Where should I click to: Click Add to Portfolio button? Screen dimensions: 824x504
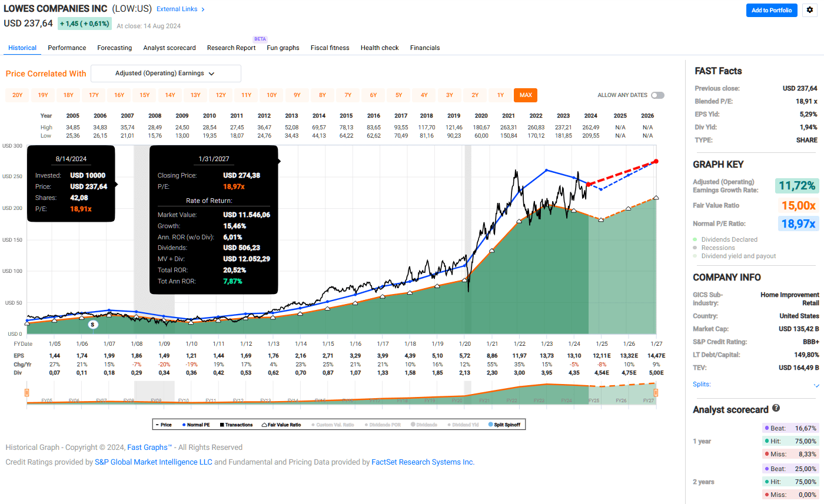pyautogui.click(x=771, y=10)
